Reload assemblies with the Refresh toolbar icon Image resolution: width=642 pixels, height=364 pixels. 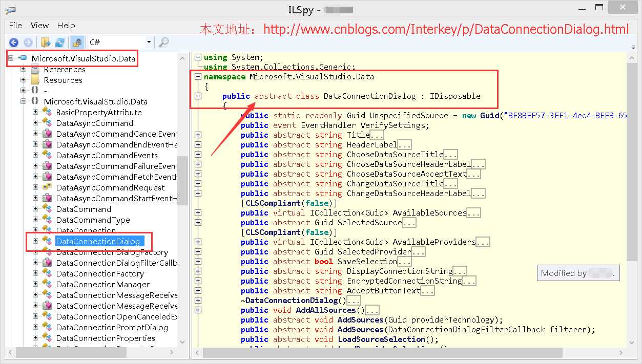[x=60, y=42]
